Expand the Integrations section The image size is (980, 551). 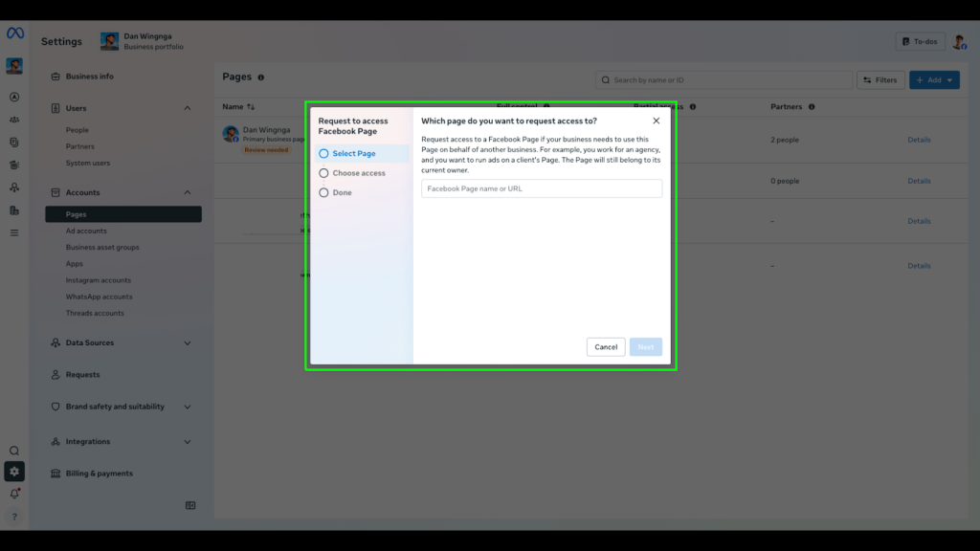point(188,442)
